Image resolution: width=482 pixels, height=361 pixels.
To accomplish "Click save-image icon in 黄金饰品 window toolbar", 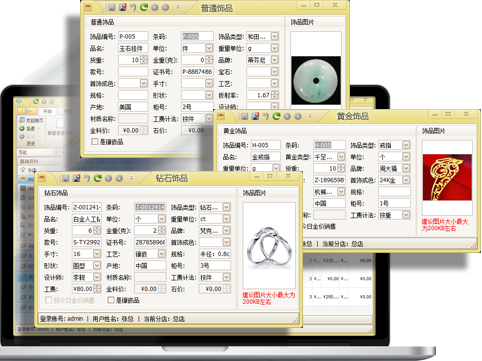I will pos(255,116).
